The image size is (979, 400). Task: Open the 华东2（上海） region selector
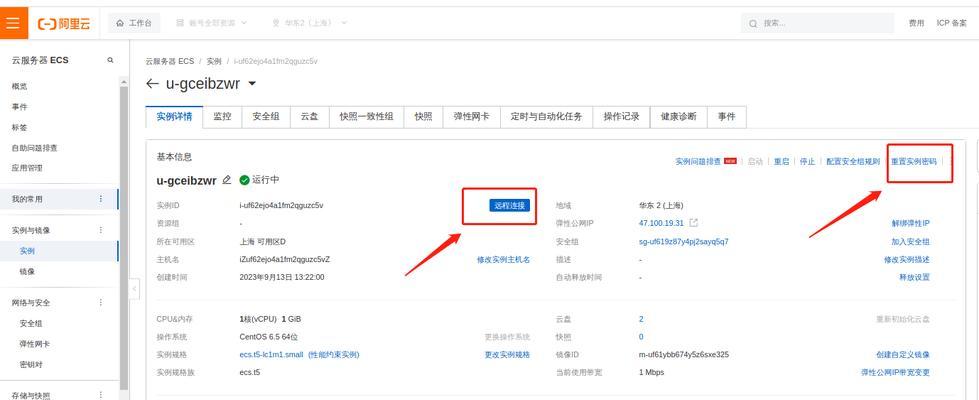(309, 23)
